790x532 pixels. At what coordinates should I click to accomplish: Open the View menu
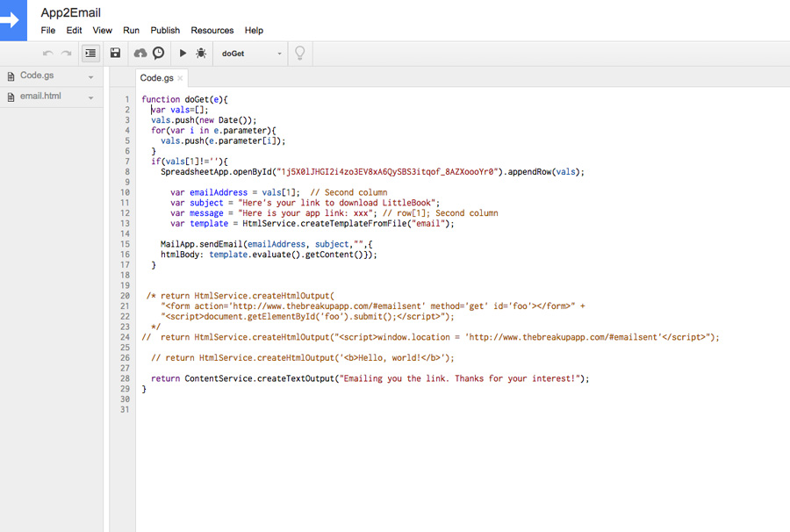coord(103,30)
